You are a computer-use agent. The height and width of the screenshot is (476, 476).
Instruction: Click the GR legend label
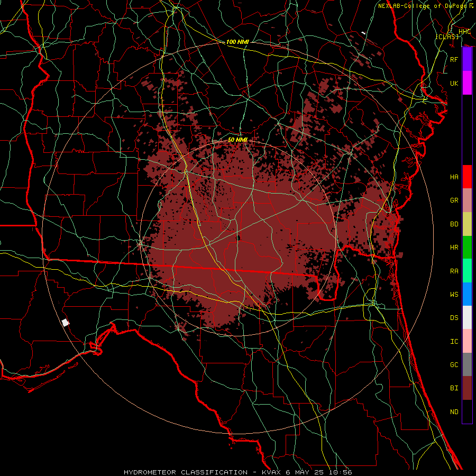click(x=454, y=200)
